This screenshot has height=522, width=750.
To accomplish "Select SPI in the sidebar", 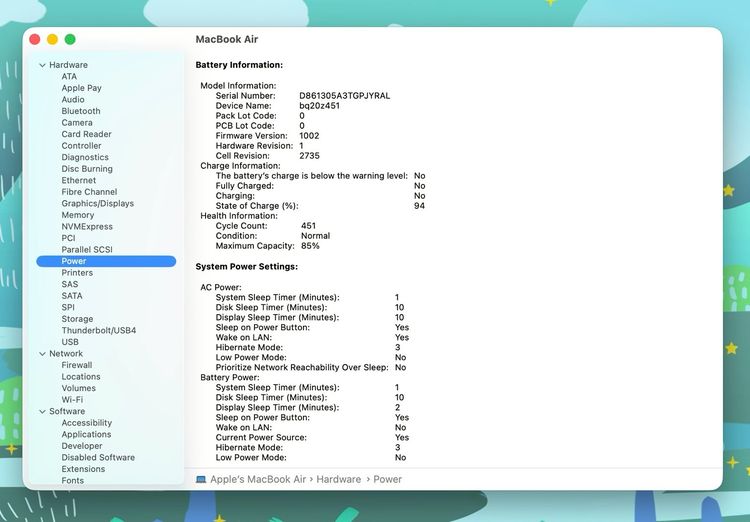I will (x=68, y=307).
